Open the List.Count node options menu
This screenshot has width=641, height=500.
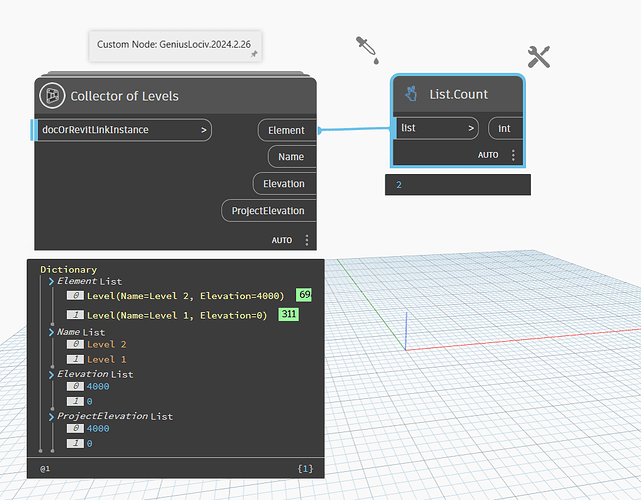coord(513,155)
